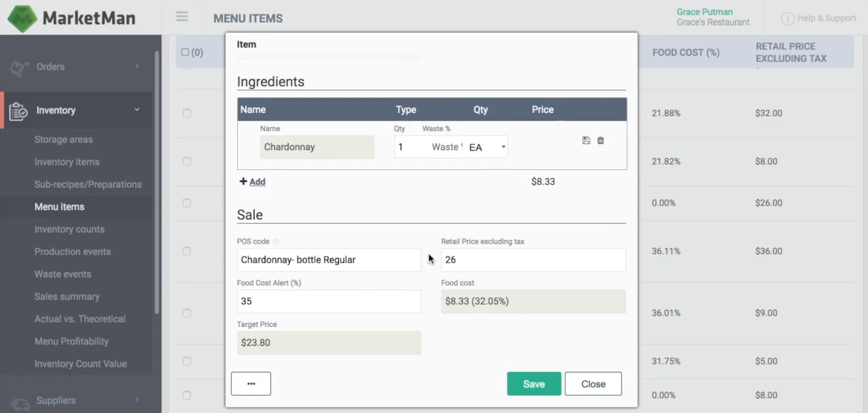The width and height of the screenshot is (868, 413).
Task: Click the green Save button
Action: (533, 384)
